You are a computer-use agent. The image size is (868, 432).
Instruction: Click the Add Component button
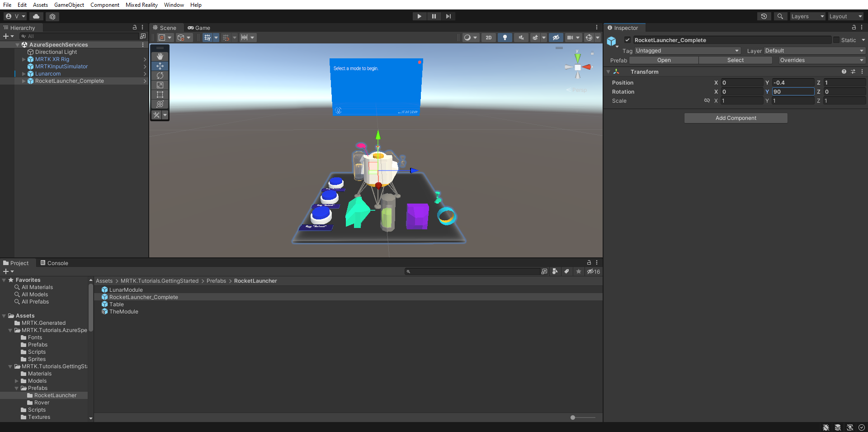click(736, 118)
